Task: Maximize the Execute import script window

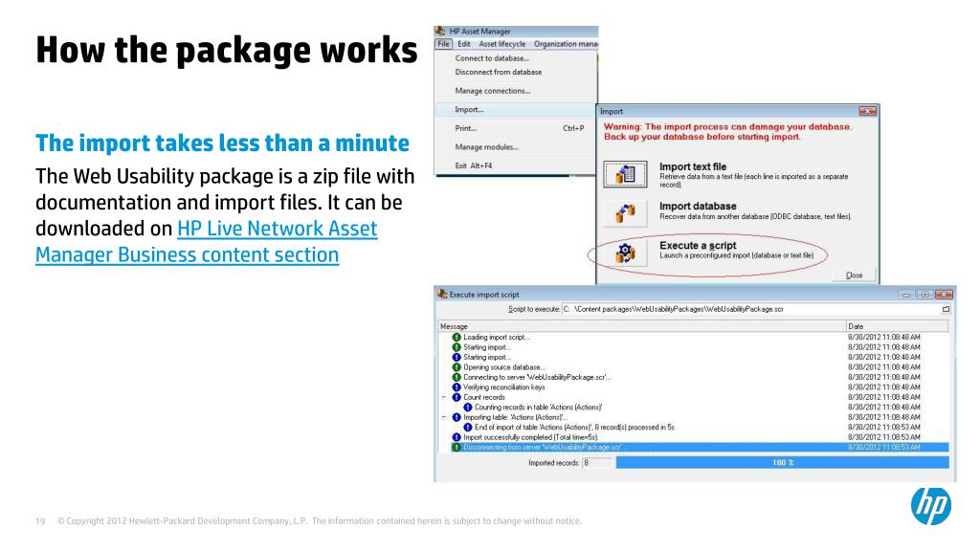Action: pyautogui.click(x=924, y=295)
